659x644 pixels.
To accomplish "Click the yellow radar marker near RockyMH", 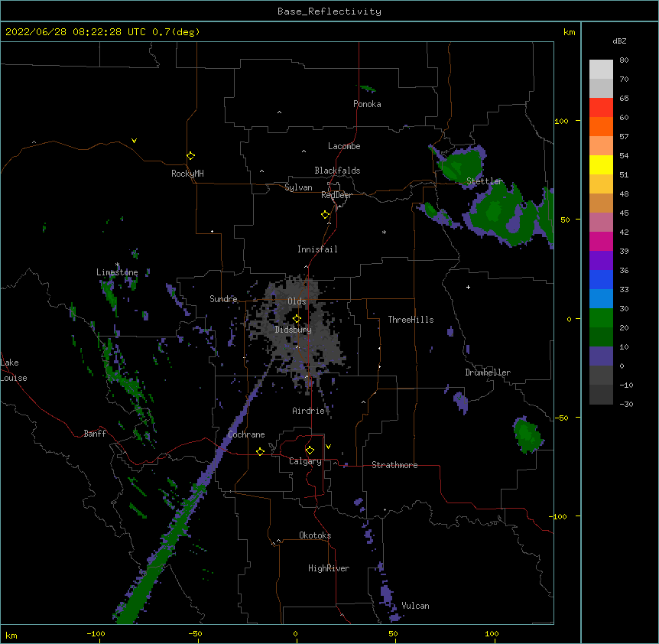I will pos(191,156).
